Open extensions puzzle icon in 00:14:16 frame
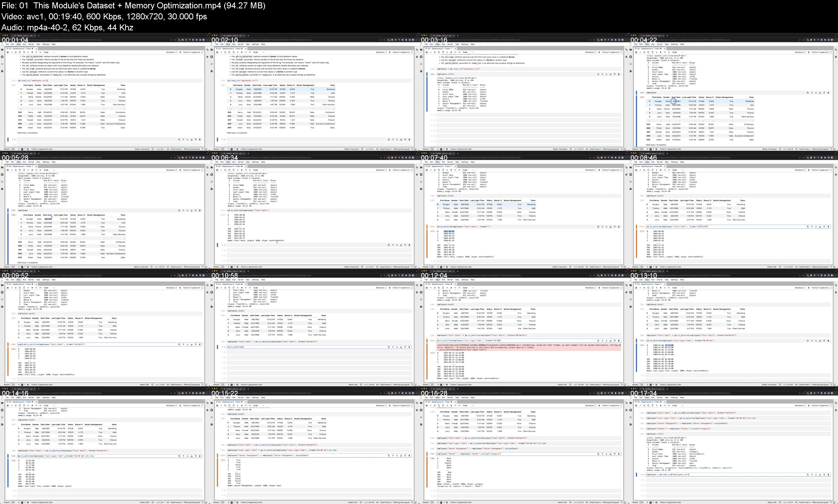The height and width of the screenshot is (504, 838). (2, 424)
